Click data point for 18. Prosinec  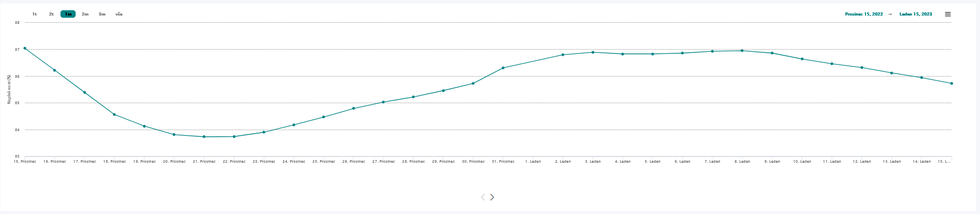click(114, 115)
